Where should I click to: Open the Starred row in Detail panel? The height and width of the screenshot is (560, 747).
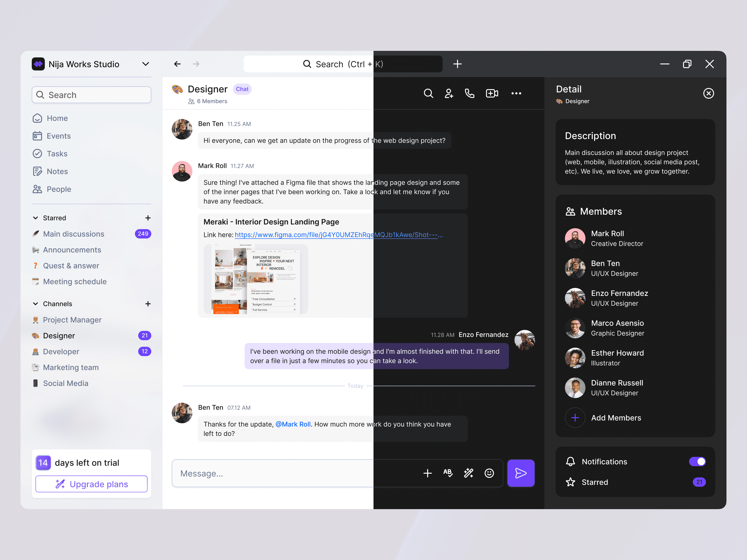(635, 482)
